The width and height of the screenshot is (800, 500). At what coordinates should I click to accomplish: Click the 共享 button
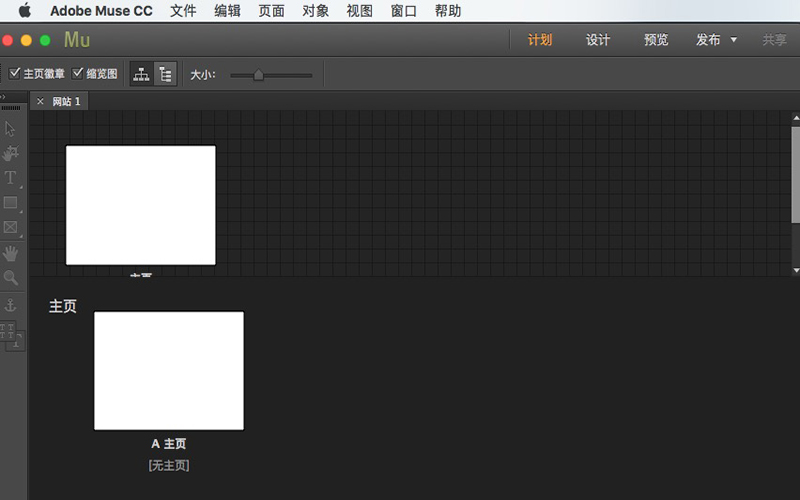pyautogui.click(x=774, y=40)
